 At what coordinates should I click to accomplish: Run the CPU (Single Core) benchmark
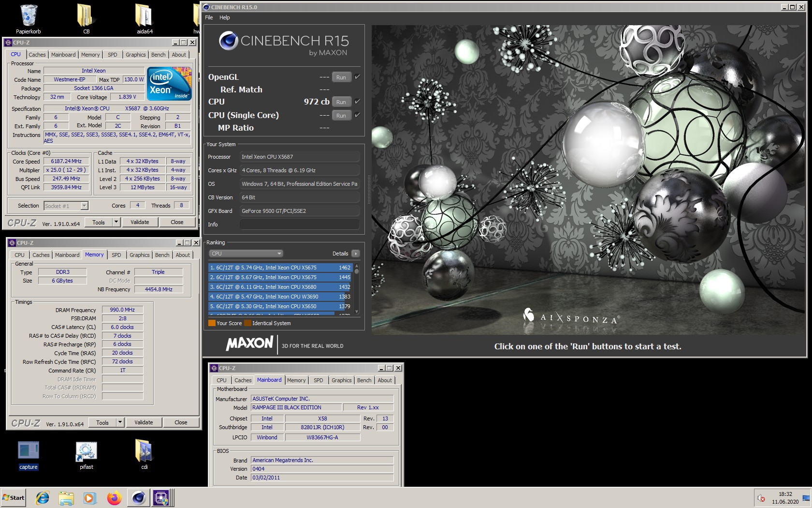(341, 116)
